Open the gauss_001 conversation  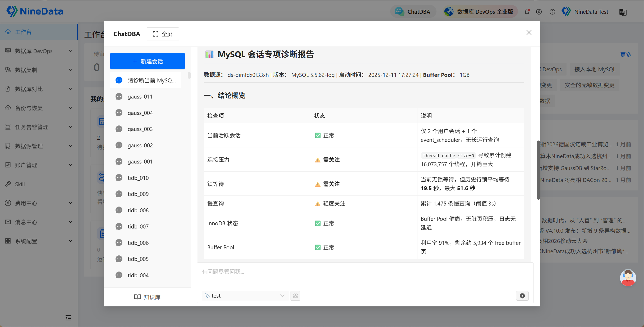coord(146,162)
